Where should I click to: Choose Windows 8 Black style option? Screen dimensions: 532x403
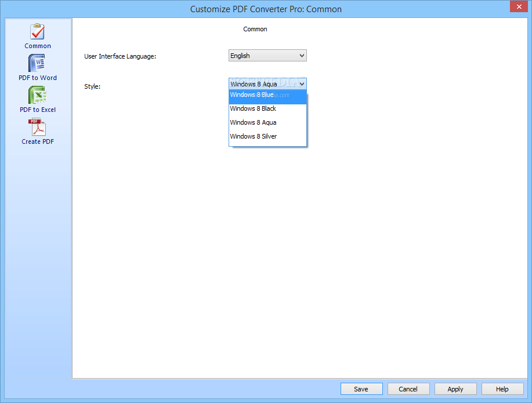[267, 108]
